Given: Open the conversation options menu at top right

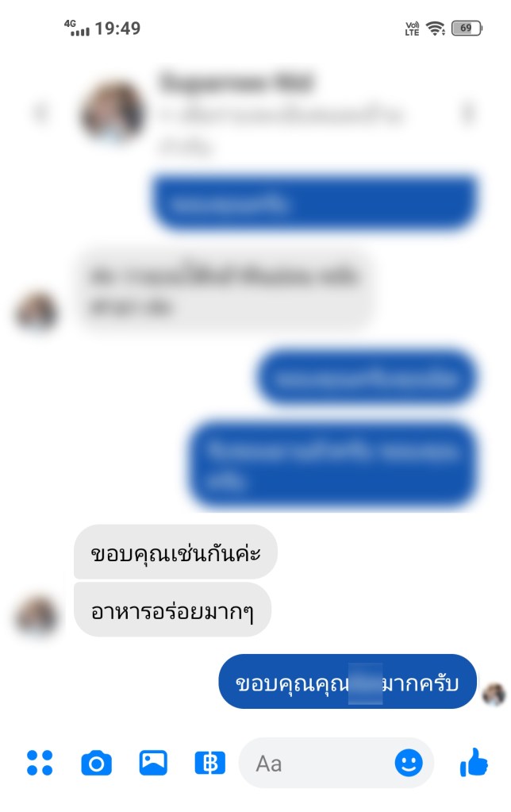Looking at the screenshot, I should [x=468, y=113].
